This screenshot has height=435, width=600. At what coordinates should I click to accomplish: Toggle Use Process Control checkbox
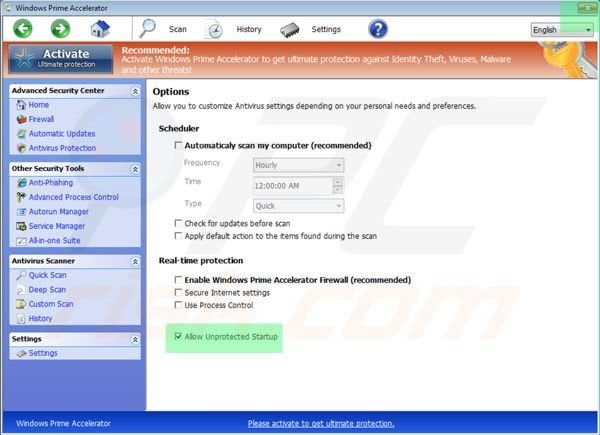(x=178, y=305)
